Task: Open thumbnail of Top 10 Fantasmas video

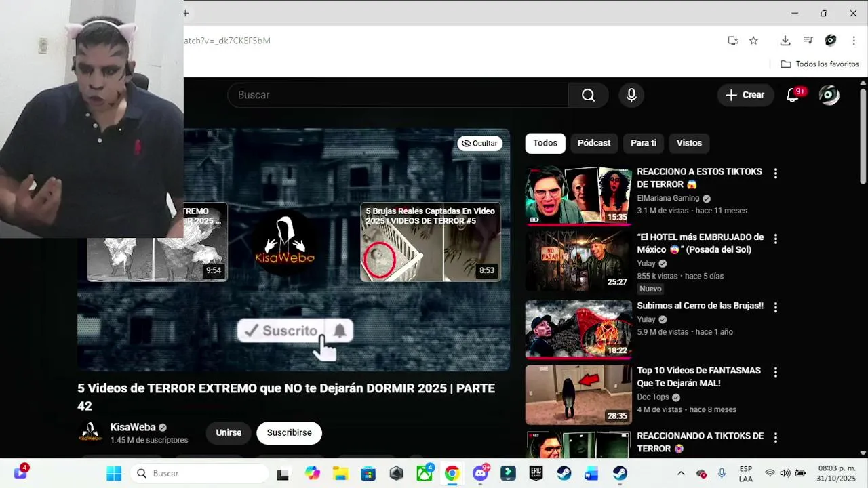Action: [x=578, y=394]
